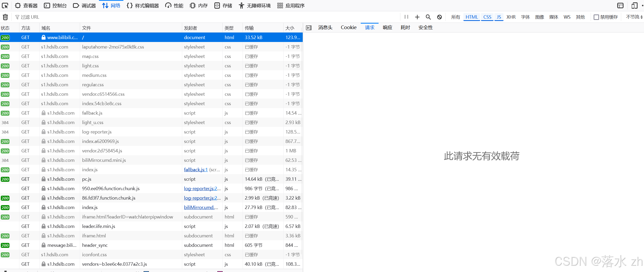The width and height of the screenshot is (644, 272).
Task: Select the log-reporter.js request row
Action: coord(151,132)
